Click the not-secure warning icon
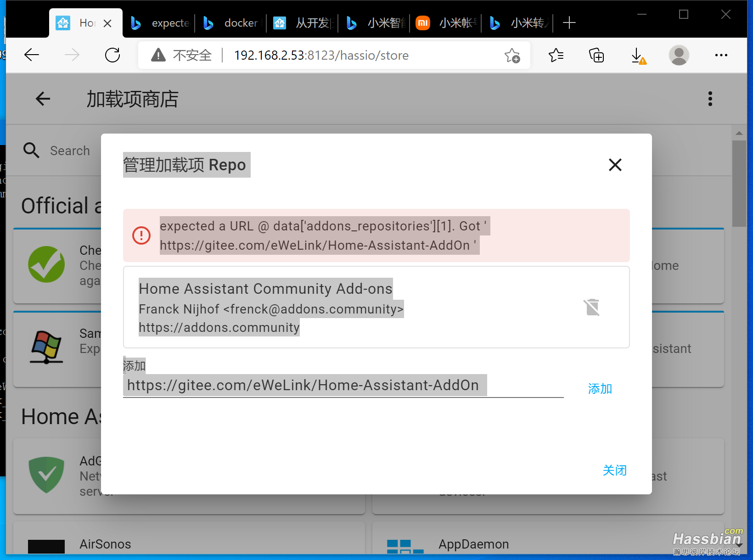The height and width of the screenshot is (560, 753). (x=158, y=55)
